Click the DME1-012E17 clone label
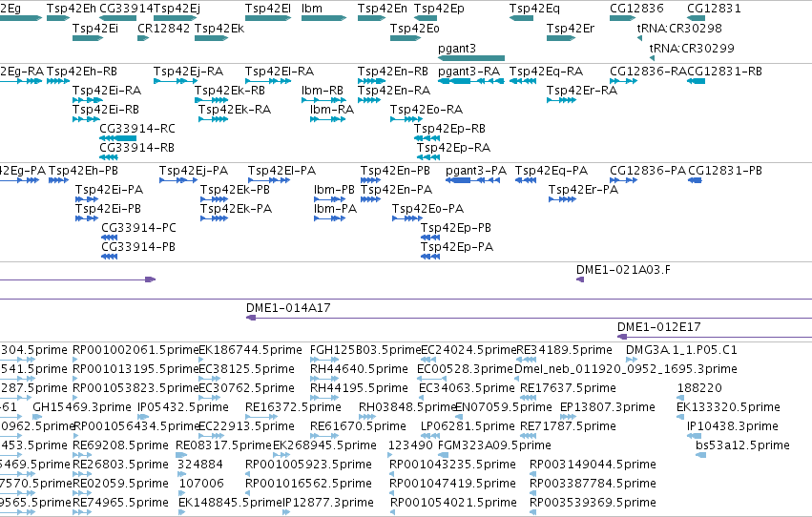Image resolution: width=812 pixels, height=517 pixels. 659,327
